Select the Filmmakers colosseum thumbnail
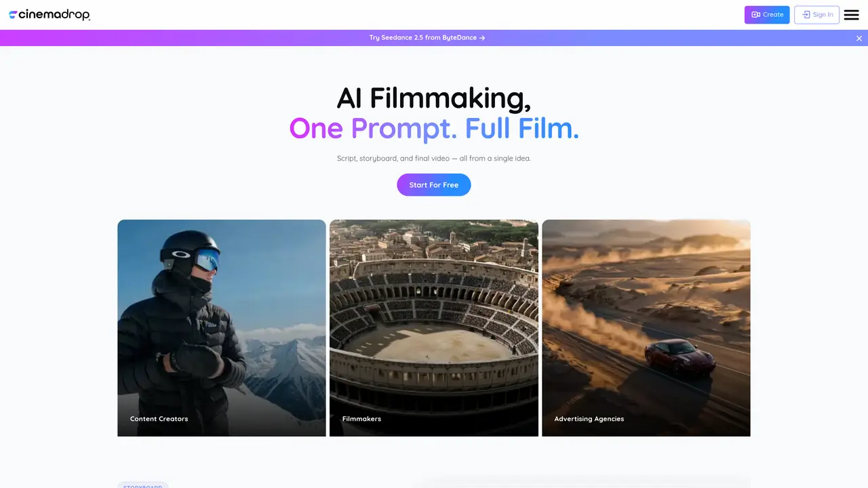The image size is (868, 488). click(434, 328)
